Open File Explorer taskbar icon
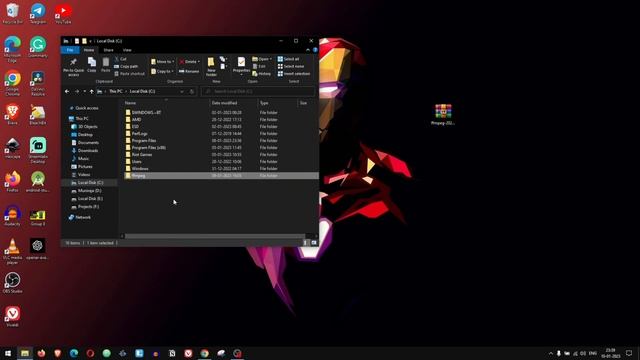Screen dimensions: 640x360 point(25,353)
